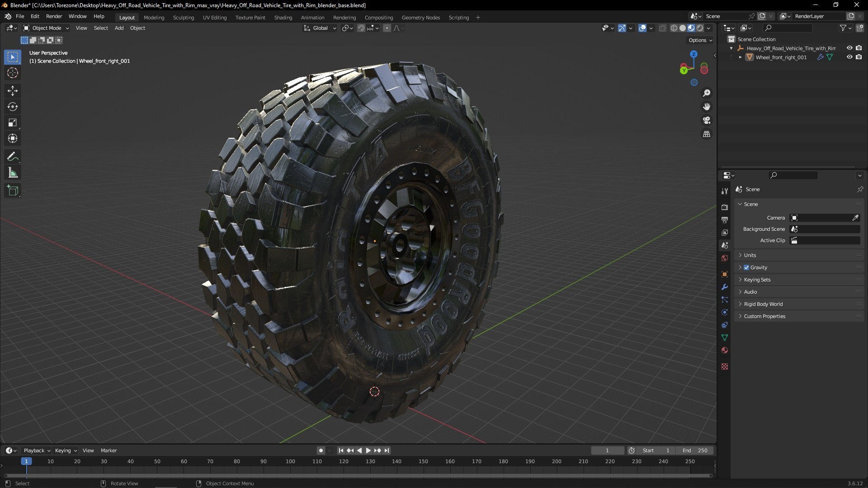This screenshot has height=488, width=868.
Task: Switch to the UV Editing workspace tab
Action: coord(215,18)
